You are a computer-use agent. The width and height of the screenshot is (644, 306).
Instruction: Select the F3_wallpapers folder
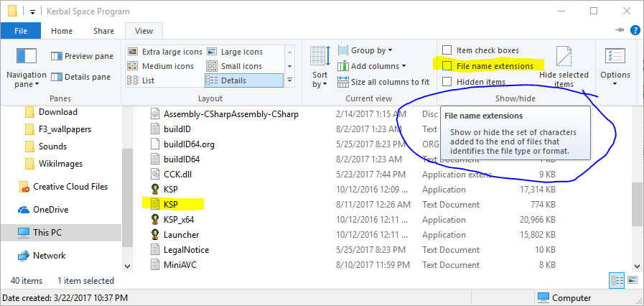click(65, 129)
